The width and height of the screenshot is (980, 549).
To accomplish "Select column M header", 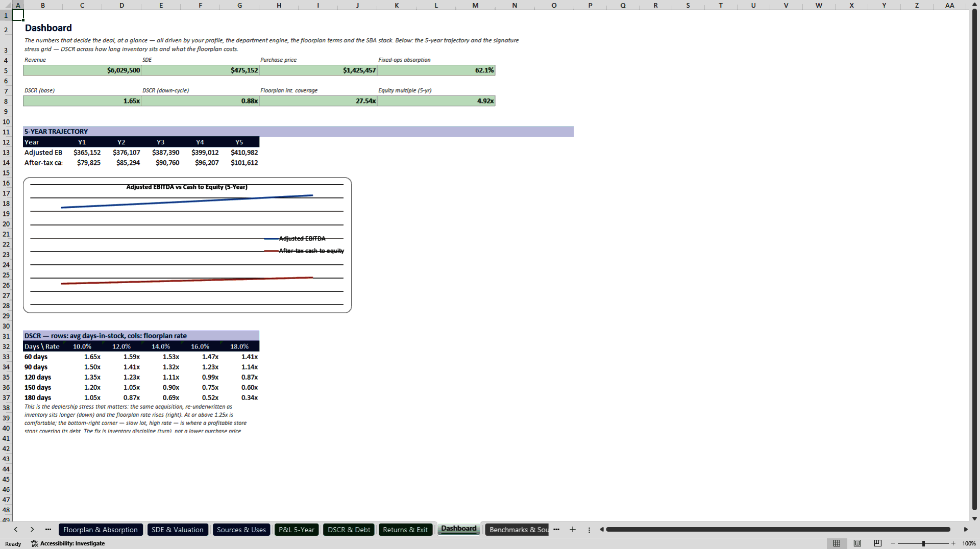I will (x=475, y=5).
